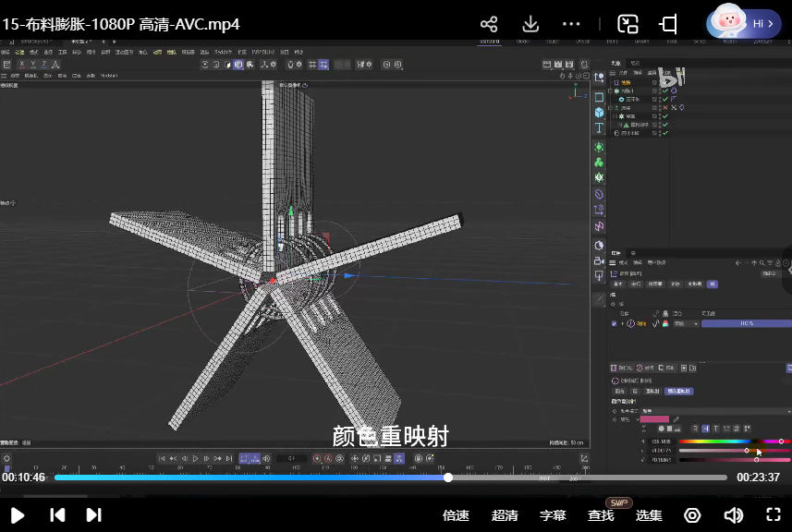The height and width of the screenshot is (532, 792).
Task: Enter fullscreen mode
Action: (774, 515)
